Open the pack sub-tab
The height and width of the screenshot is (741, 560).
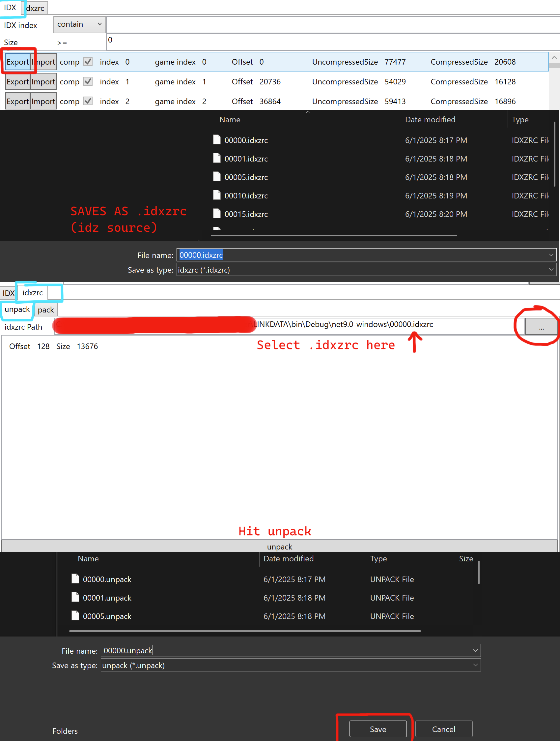46,310
